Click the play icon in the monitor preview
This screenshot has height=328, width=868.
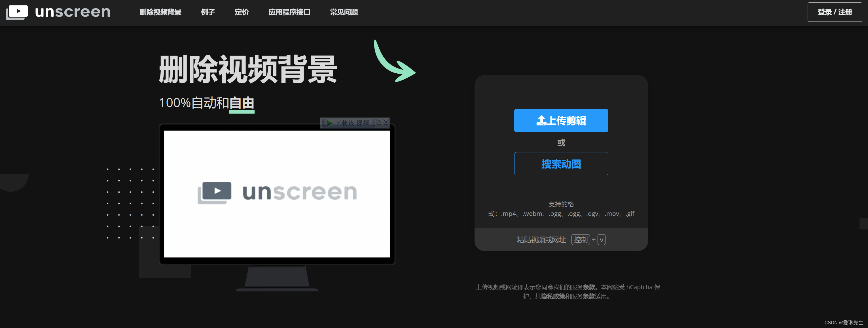click(x=217, y=191)
